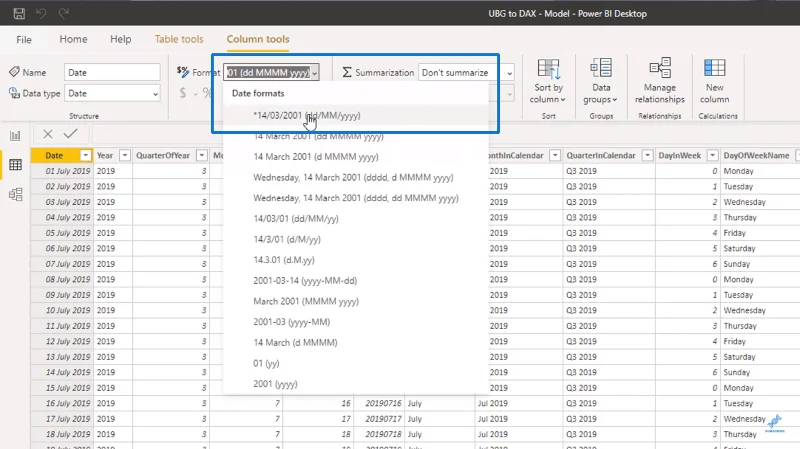
Task: Choose 14/3/01 (d/M/yy) format
Action: tap(356, 239)
